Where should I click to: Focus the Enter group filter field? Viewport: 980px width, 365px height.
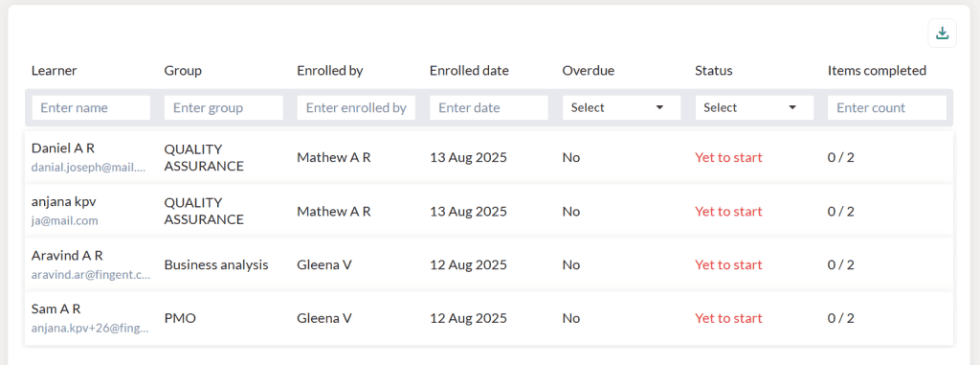click(x=224, y=107)
